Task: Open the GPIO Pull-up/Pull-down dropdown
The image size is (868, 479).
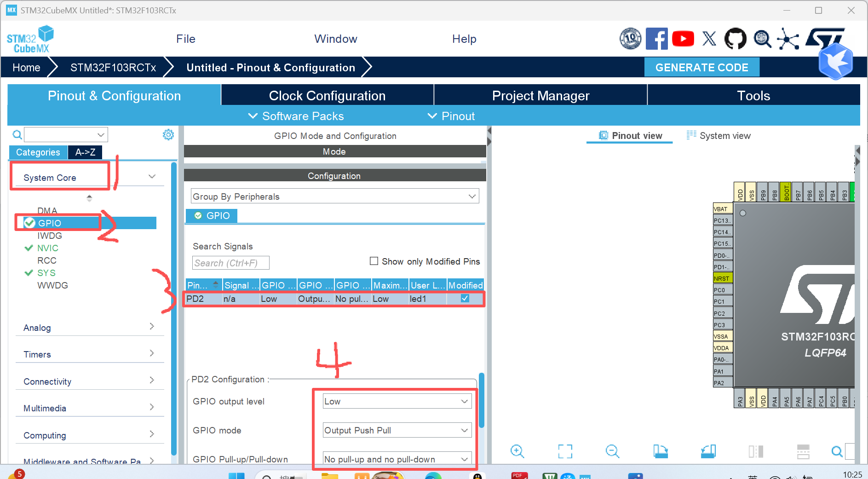Action: 397,459
